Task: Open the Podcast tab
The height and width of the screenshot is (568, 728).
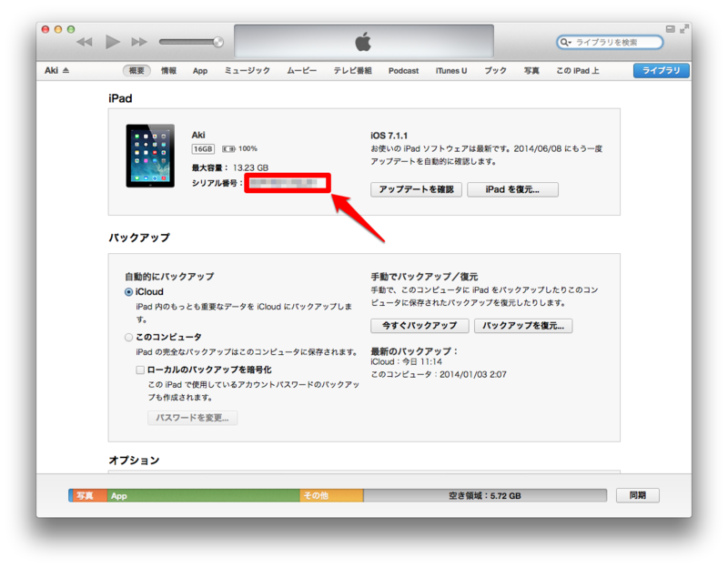Action: [x=403, y=71]
